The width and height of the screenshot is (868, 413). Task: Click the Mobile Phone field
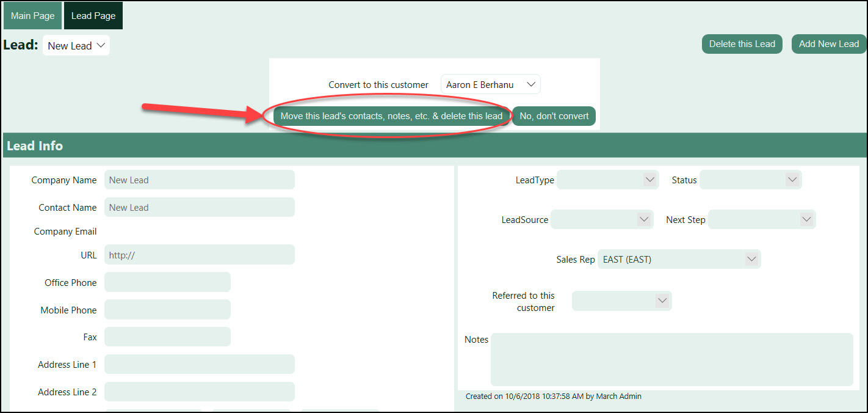167,310
